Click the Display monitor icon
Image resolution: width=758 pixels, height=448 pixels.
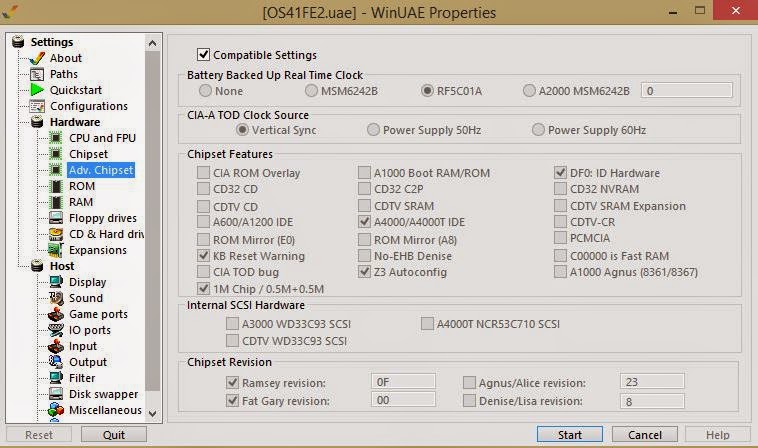pos(56,282)
